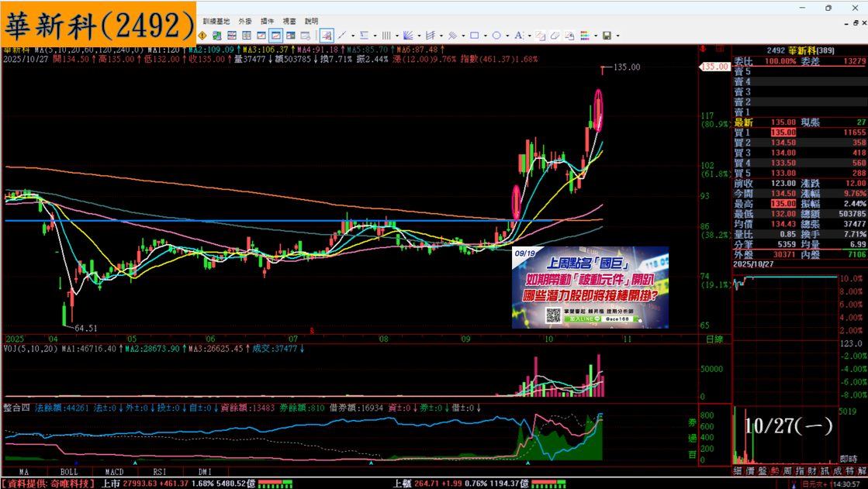Click the save drawing floppy icon

coord(607,36)
